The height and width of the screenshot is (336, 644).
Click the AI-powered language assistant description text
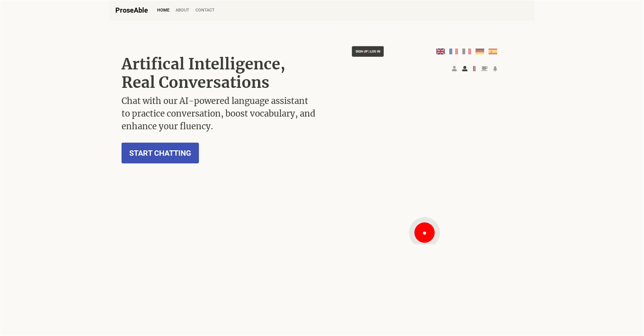click(218, 114)
